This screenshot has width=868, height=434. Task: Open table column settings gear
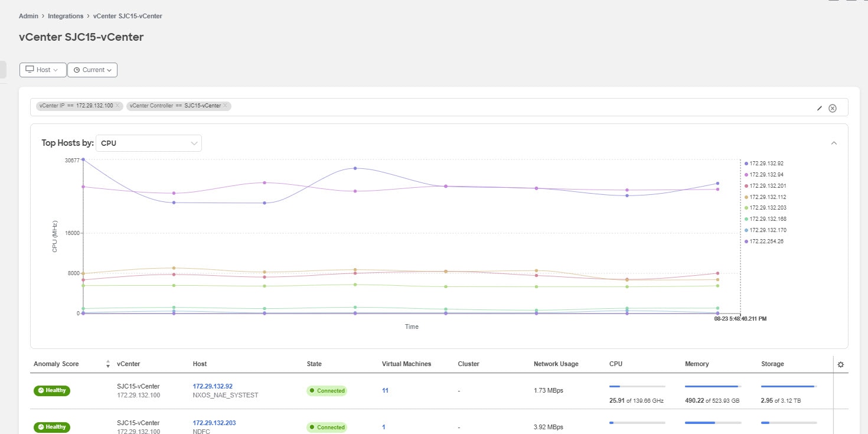pyautogui.click(x=841, y=364)
